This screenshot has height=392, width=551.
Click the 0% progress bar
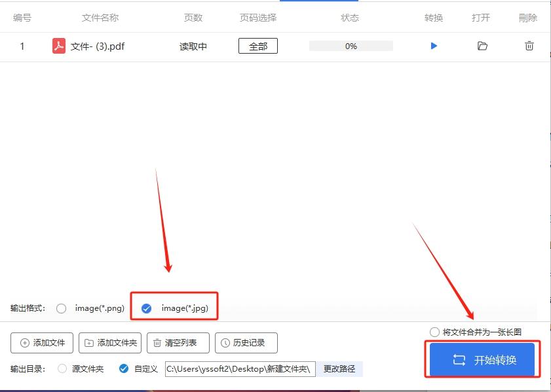351,46
